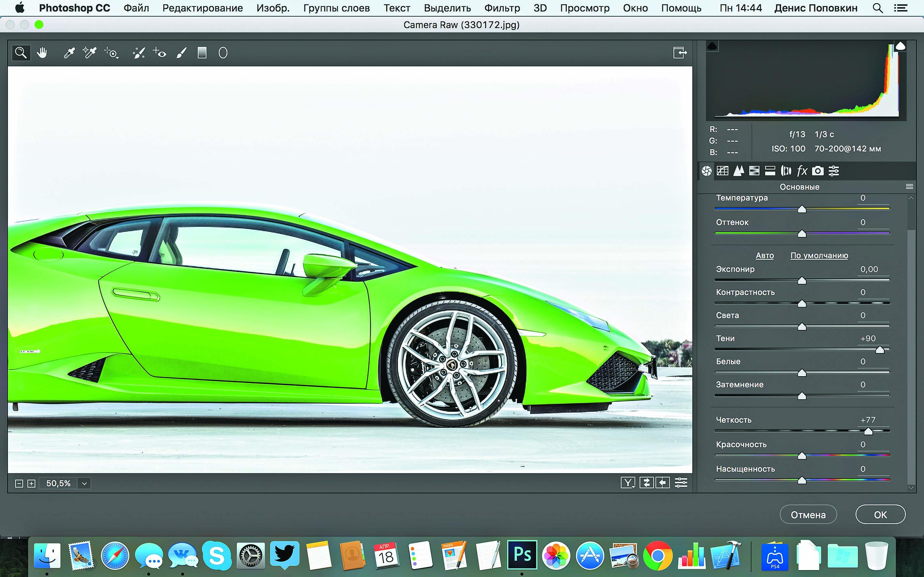Open the Основные panel options menu
This screenshot has width=924, height=577.
tap(910, 186)
